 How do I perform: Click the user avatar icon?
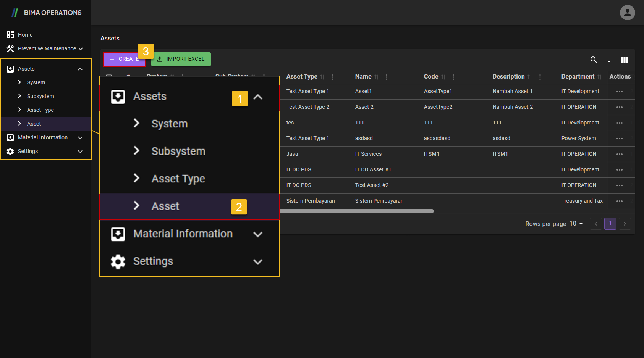[627, 13]
